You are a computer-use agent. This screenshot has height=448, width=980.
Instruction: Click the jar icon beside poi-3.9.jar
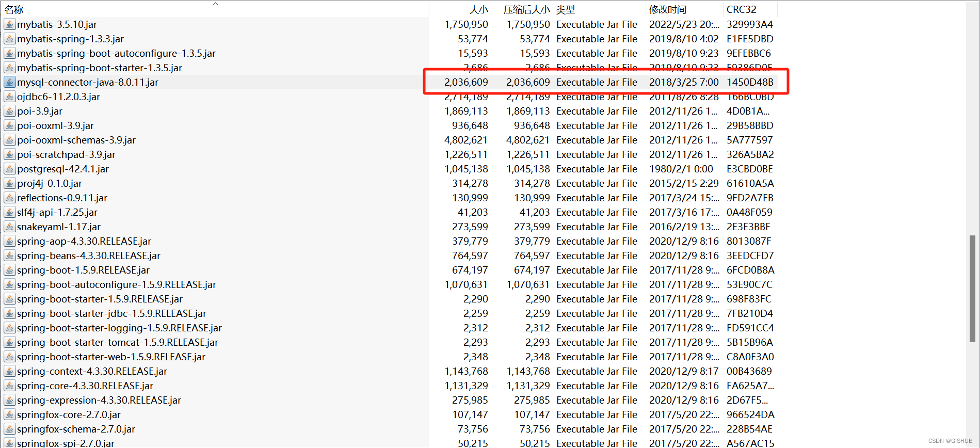(9, 111)
